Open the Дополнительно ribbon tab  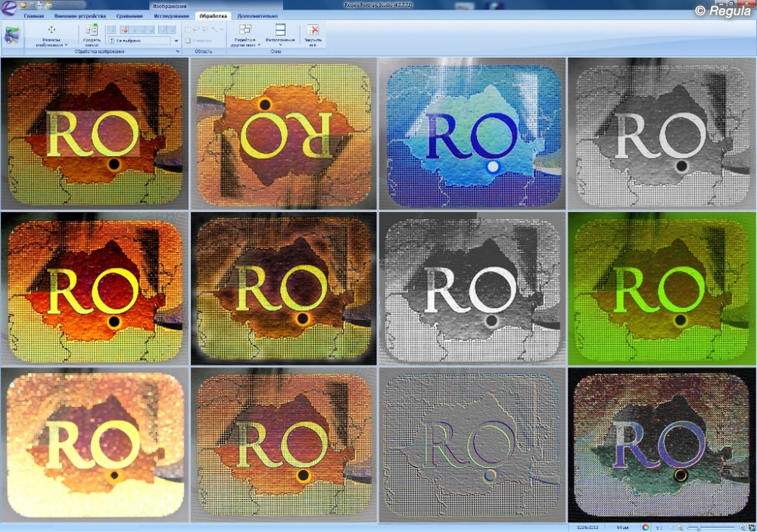257,15
